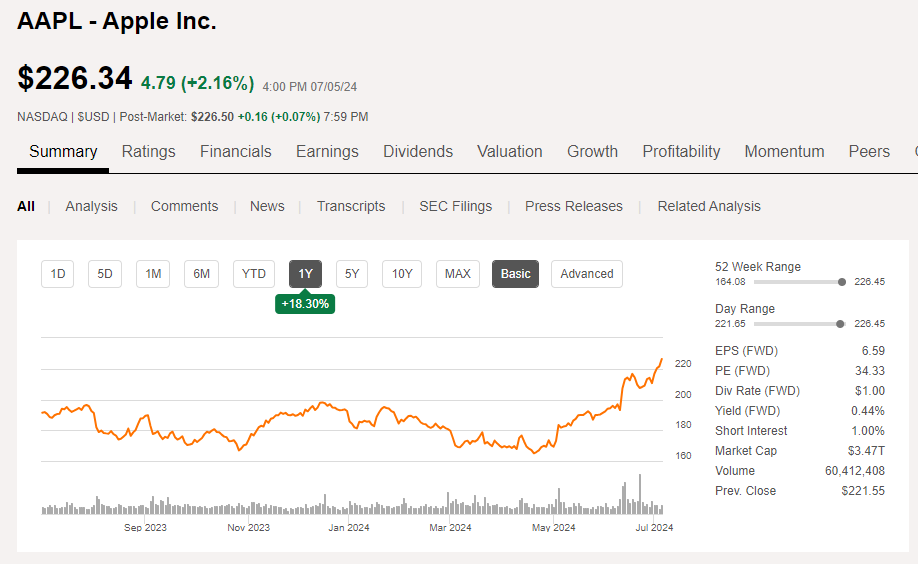
Task: Click the +18.30% performance badge
Action: pos(305,304)
